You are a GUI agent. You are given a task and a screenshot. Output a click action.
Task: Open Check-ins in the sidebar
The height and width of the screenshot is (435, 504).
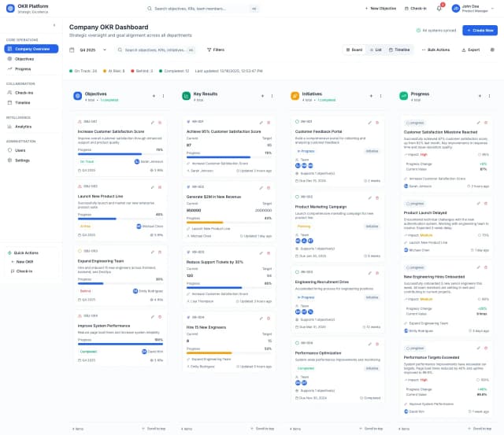24,92
